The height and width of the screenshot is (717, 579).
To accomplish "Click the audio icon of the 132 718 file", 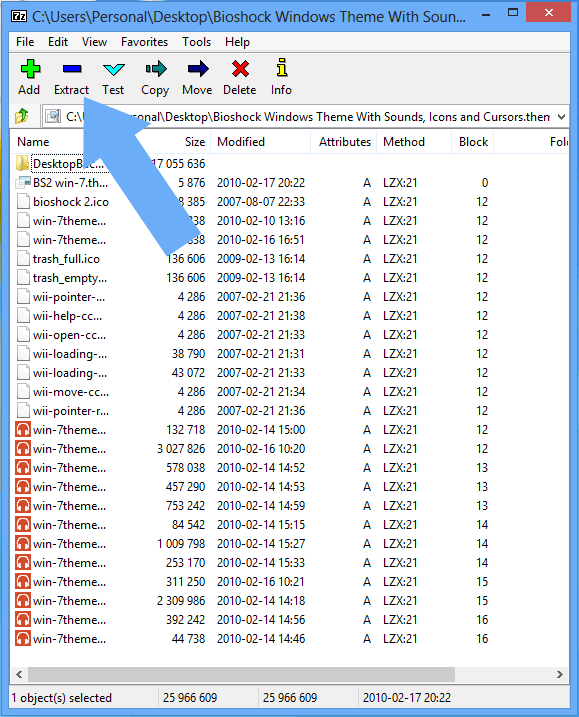I will (23, 430).
